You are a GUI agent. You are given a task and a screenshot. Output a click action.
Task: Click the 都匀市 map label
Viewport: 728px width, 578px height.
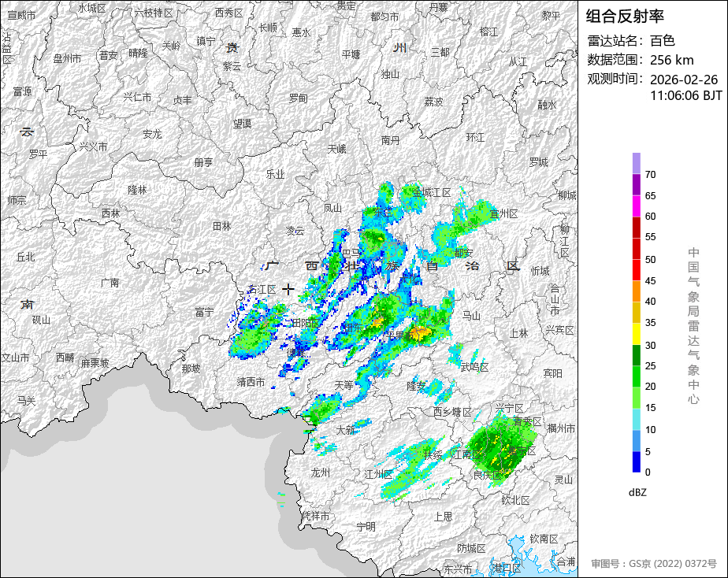coord(384,17)
